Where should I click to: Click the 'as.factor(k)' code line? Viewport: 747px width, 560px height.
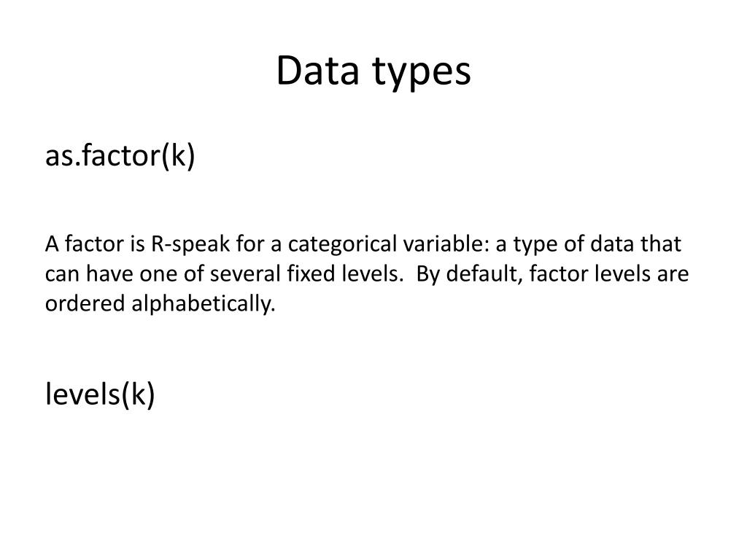120,155
